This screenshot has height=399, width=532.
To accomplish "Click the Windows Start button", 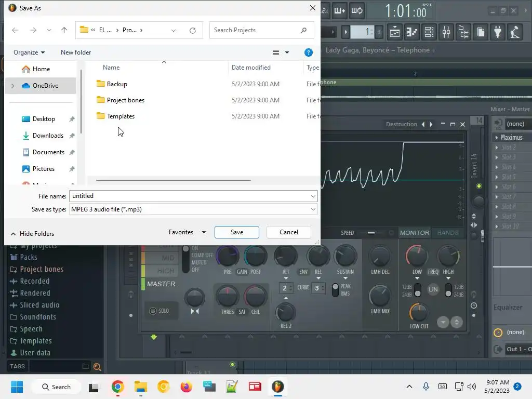I will pyautogui.click(x=17, y=387).
